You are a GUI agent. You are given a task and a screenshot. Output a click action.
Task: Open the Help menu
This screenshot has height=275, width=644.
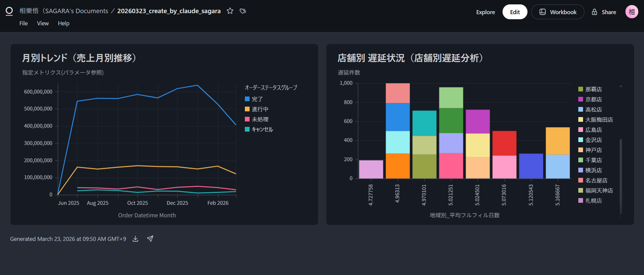[63, 23]
